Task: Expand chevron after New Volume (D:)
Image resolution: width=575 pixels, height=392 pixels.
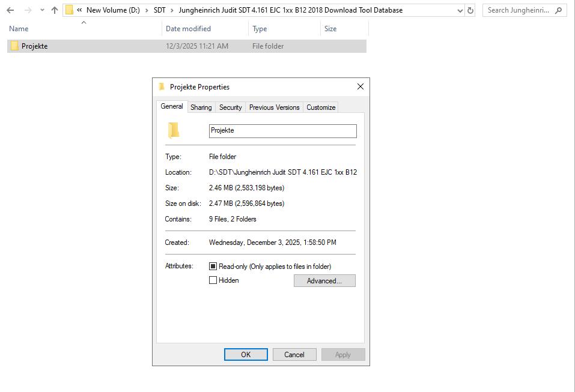Action: tap(147, 10)
